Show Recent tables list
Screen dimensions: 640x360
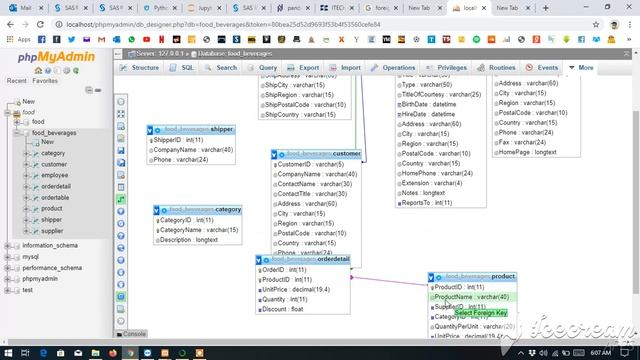point(17,81)
